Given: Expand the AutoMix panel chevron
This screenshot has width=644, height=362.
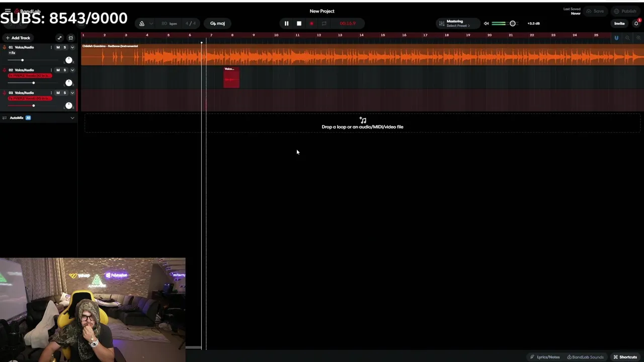Looking at the screenshot, I should [x=72, y=118].
